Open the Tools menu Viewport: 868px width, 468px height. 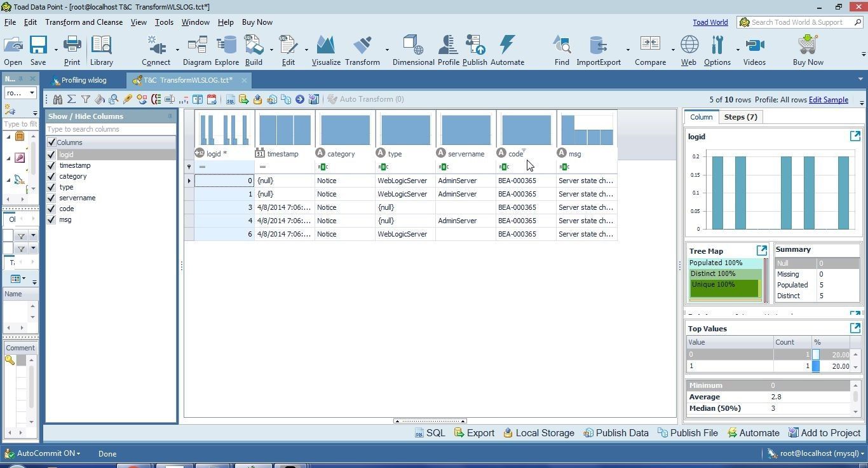click(x=164, y=22)
